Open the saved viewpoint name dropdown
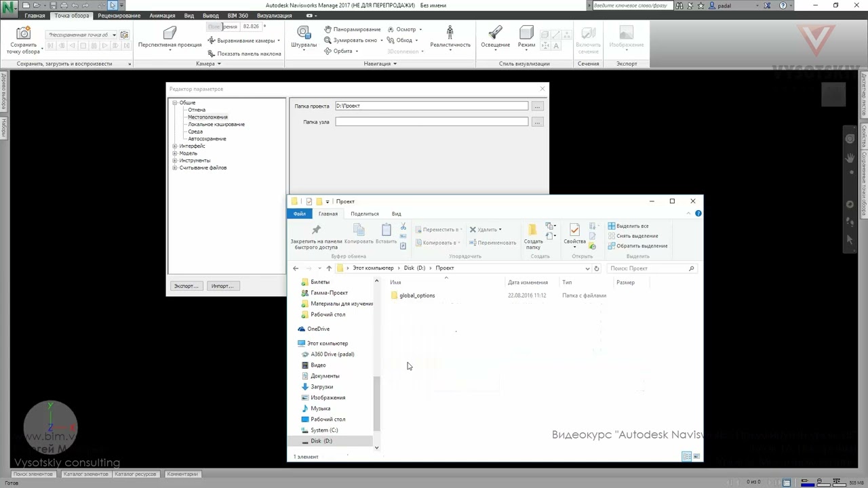Image resolution: width=868 pixels, height=488 pixels. (114, 35)
